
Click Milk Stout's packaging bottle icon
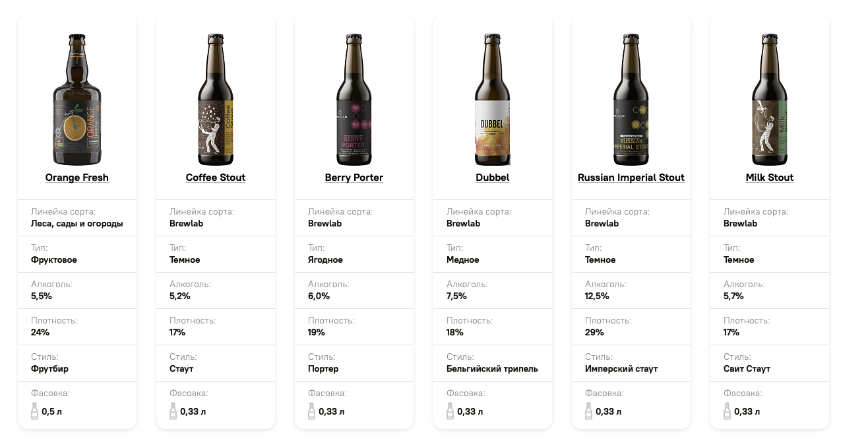point(728,411)
